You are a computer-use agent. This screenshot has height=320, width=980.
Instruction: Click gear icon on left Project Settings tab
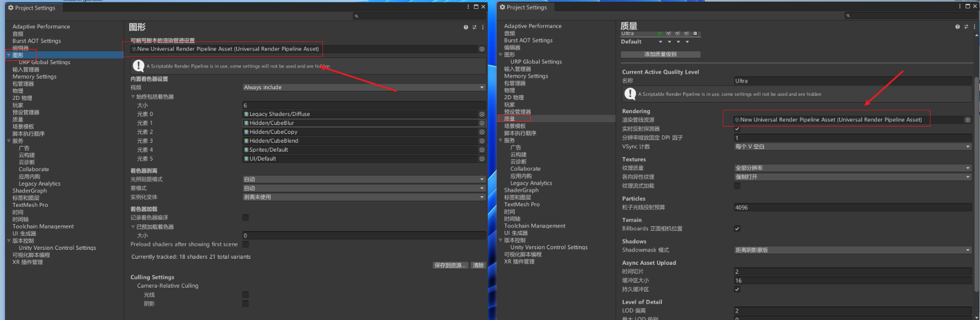click(11, 8)
